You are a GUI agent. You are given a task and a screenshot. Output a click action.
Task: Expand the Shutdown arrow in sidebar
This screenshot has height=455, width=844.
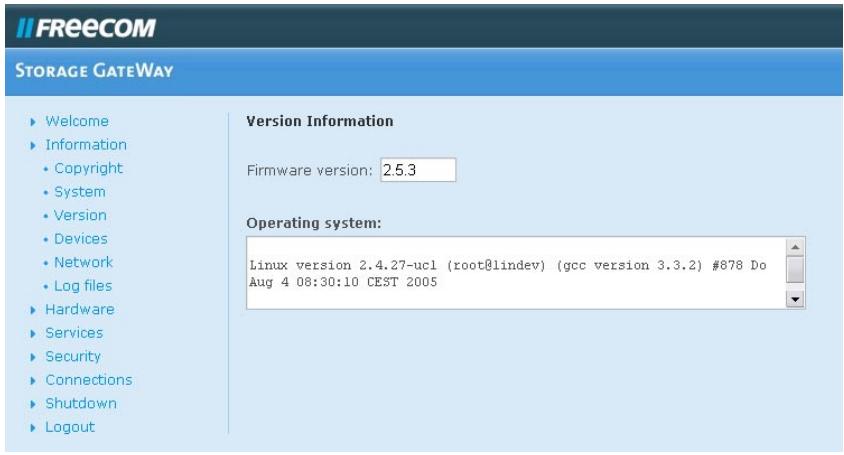pyautogui.click(x=33, y=404)
